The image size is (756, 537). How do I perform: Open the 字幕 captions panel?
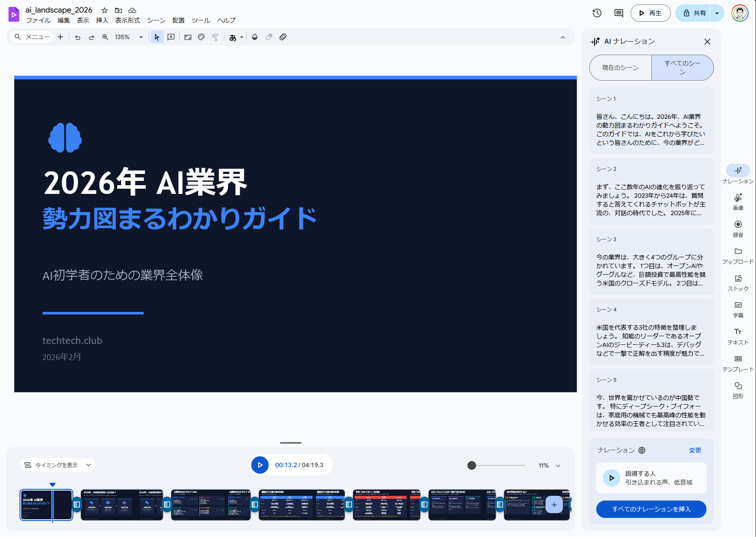[738, 309]
